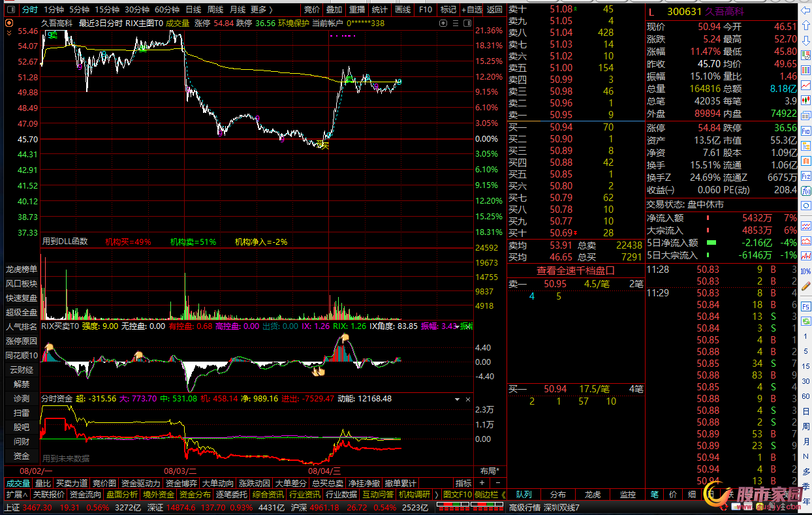Expand the 扩展 panel at bottom left
812x515 pixels.
(16, 495)
